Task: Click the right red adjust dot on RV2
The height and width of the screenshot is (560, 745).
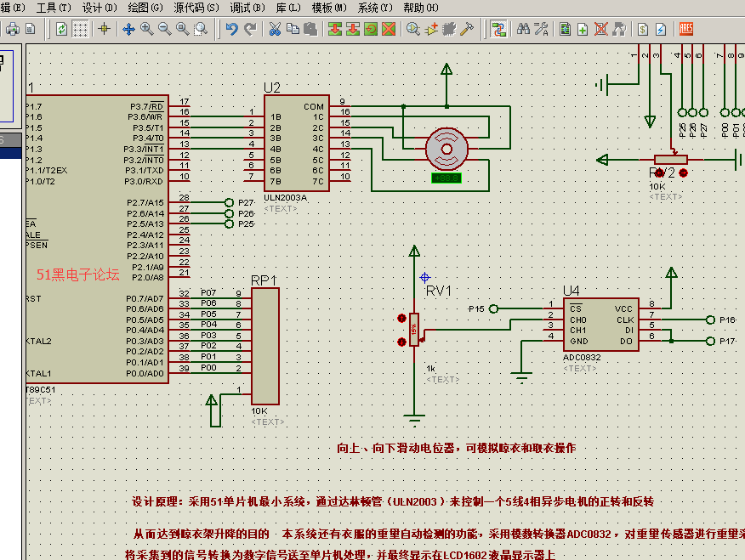Action: point(683,173)
